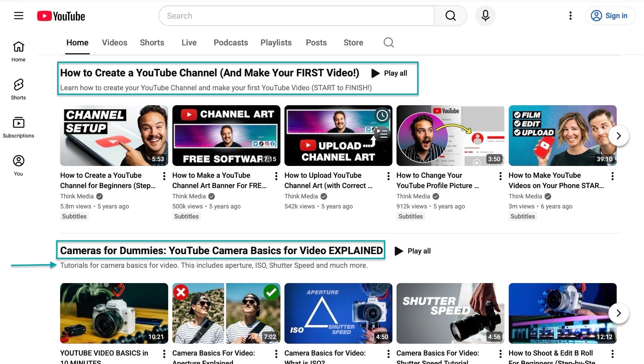Start voice search with microphone
Screen dimensions: 644x364
485,16
